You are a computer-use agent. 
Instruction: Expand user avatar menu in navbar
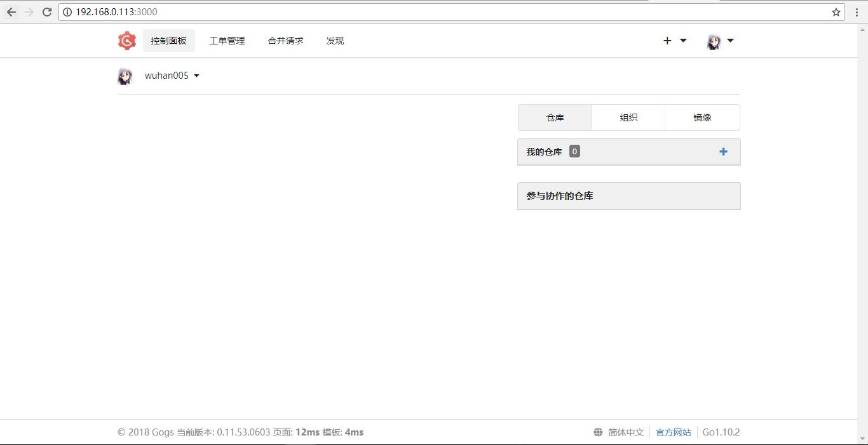click(x=721, y=41)
